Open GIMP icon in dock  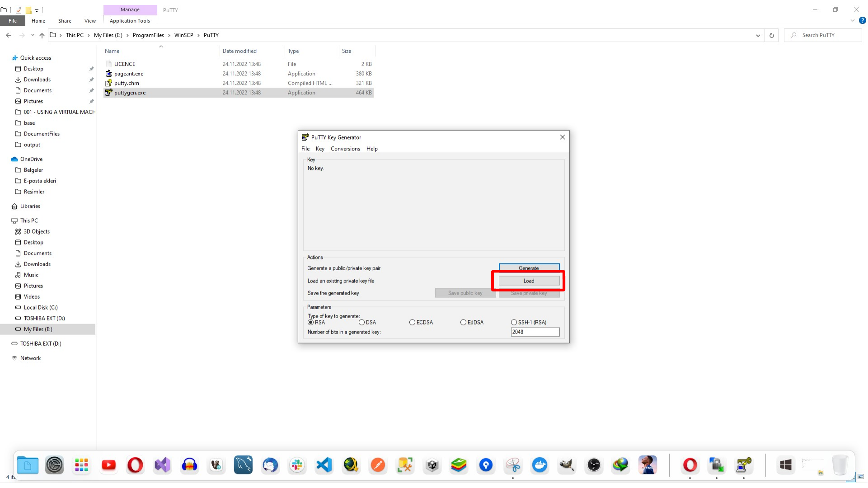click(x=567, y=465)
